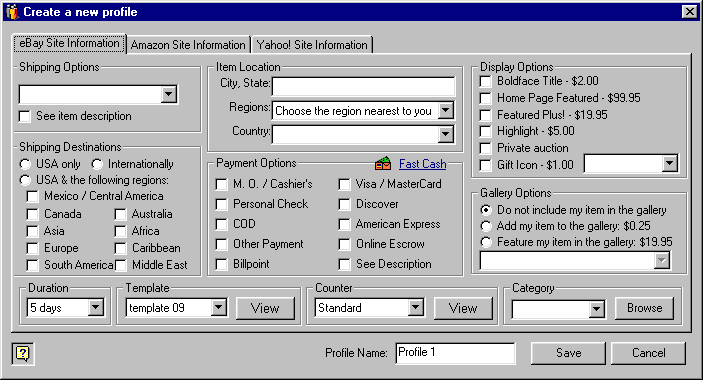Enable Online Escrow payment
The height and width of the screenshot is (380, 703).
[344, 244]
